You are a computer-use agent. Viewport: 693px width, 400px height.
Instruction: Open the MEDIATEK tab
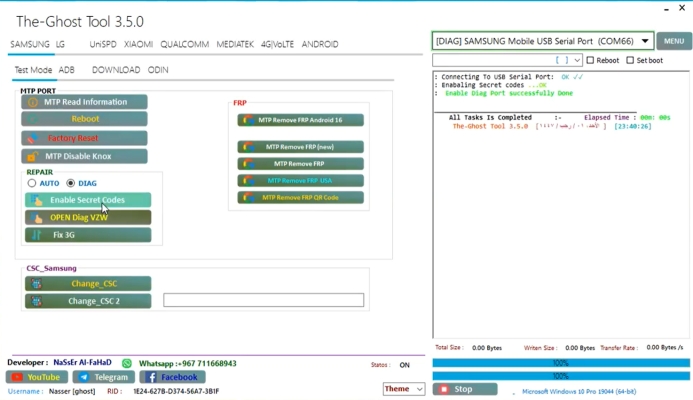235,44
